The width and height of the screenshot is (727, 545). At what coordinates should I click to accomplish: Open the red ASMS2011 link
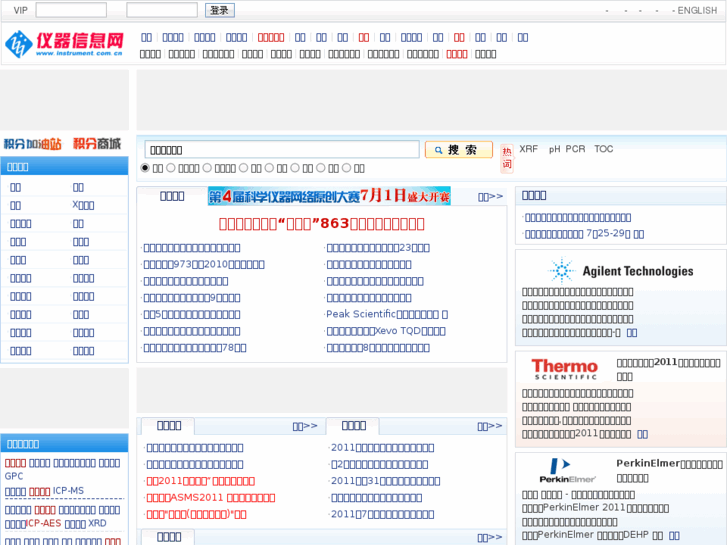point(211,498)
